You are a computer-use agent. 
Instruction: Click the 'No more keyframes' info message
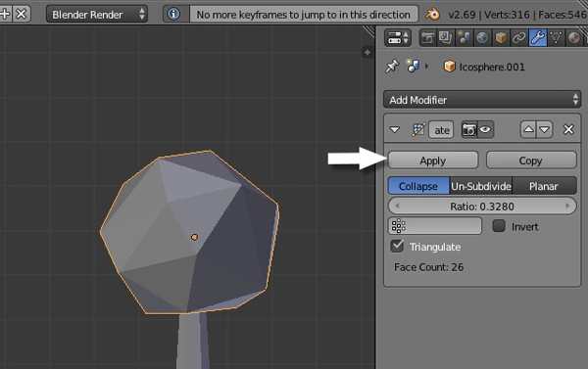304,15
